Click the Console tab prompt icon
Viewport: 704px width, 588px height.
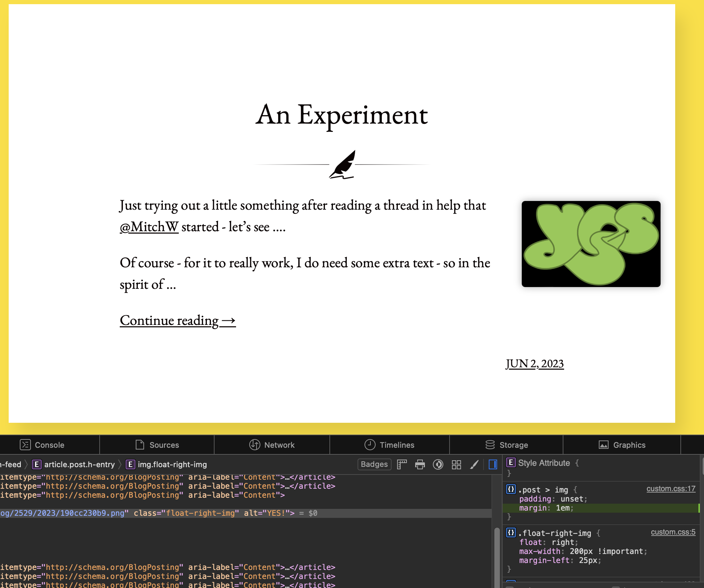(25, 445)
